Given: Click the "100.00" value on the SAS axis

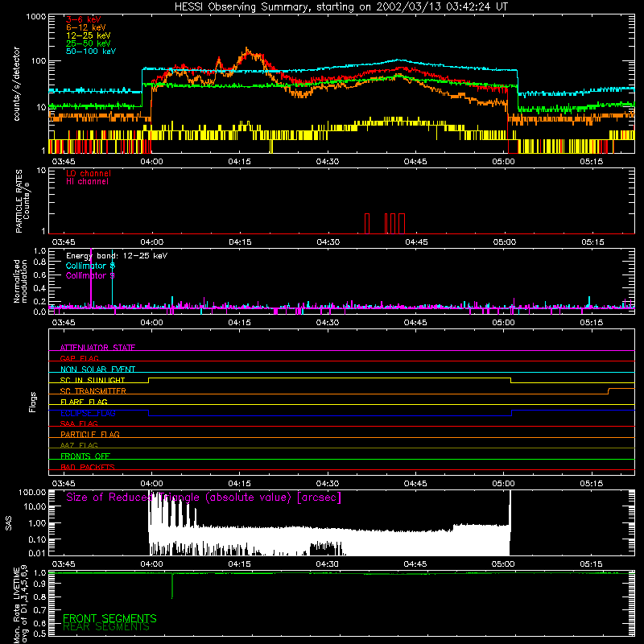Looking at the screenshot, I should click(x=32, y=493).
